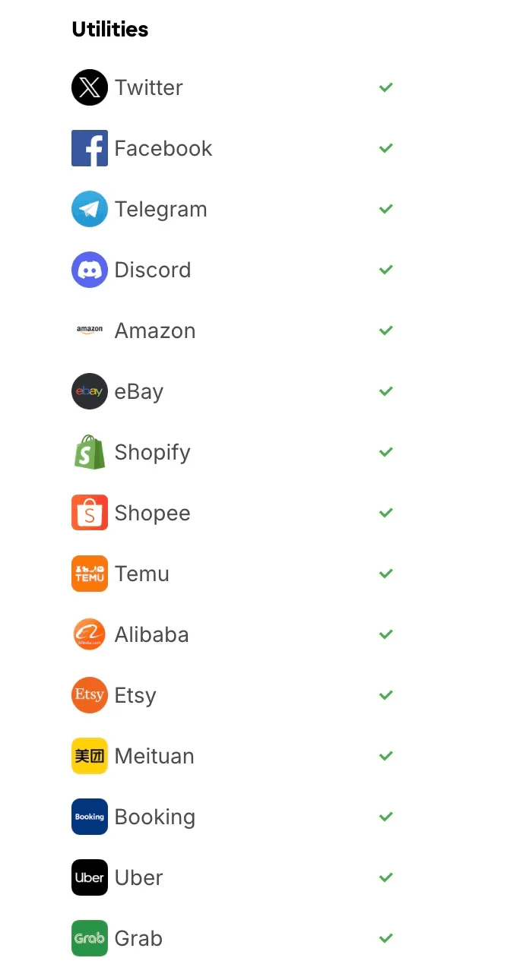
Task: Click the green checkmark beside Twitter
Action: click(x=386, y=87)
